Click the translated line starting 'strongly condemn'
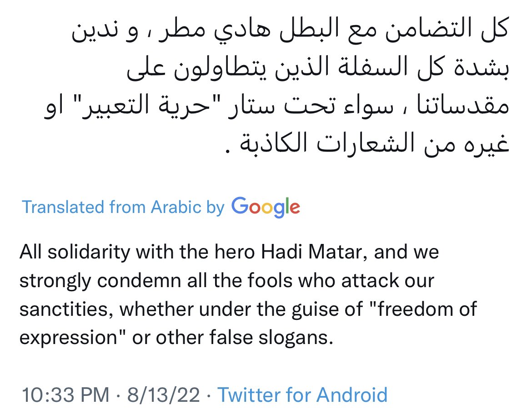 [x=226, y=281]
